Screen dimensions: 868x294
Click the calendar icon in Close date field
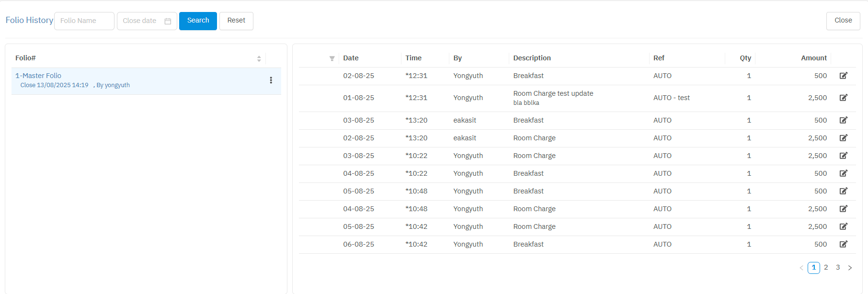[168, 21]
